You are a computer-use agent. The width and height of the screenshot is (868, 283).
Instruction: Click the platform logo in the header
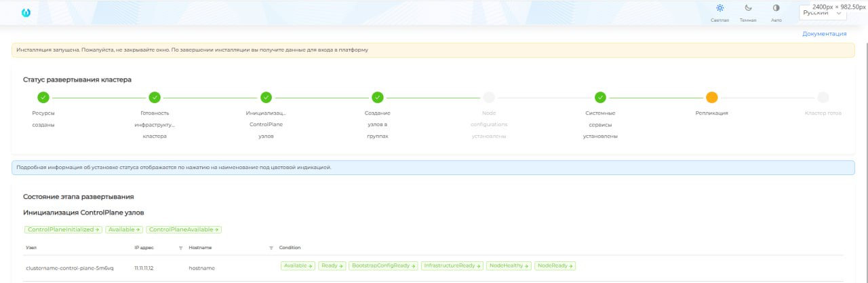(x=26, y=13)
